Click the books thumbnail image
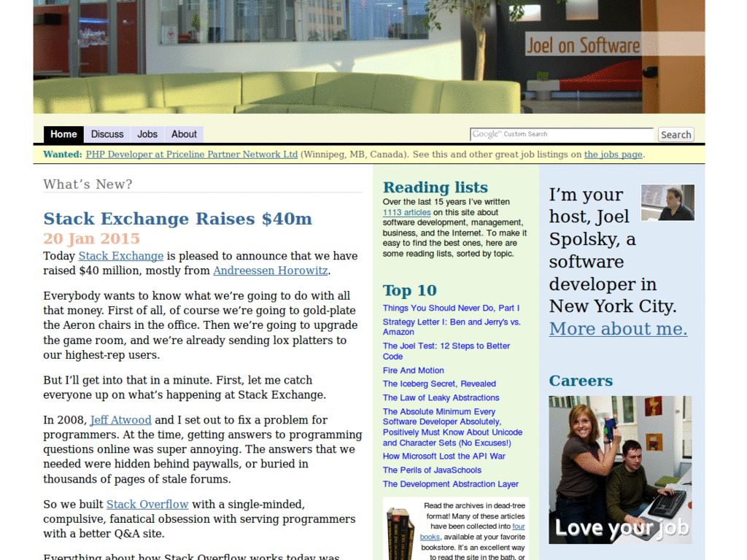This screenshot has height=560, width=747. tap(400, 533)
